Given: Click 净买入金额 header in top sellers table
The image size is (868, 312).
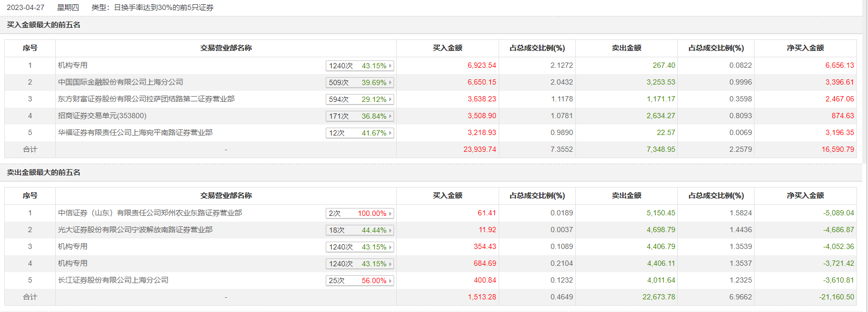Looking at the screenshot, I should click(x=805, y=196).
